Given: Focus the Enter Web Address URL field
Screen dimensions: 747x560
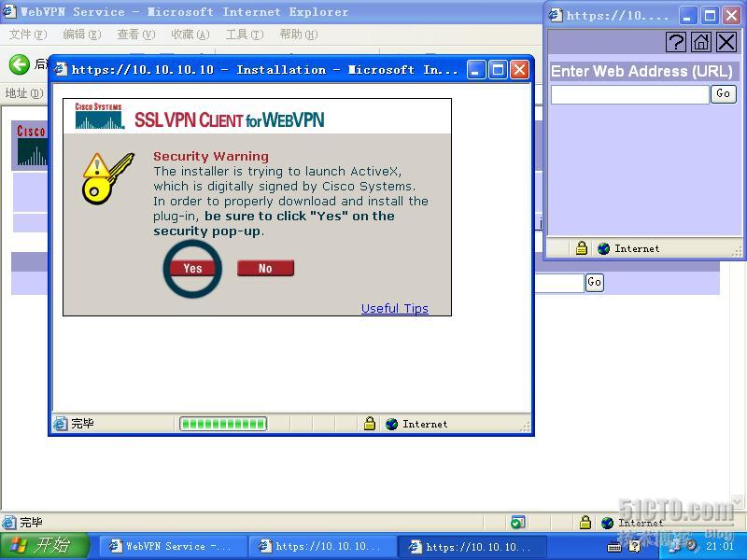Looking at the screenshot, I should pyautogui.click(x=629, y=94).
